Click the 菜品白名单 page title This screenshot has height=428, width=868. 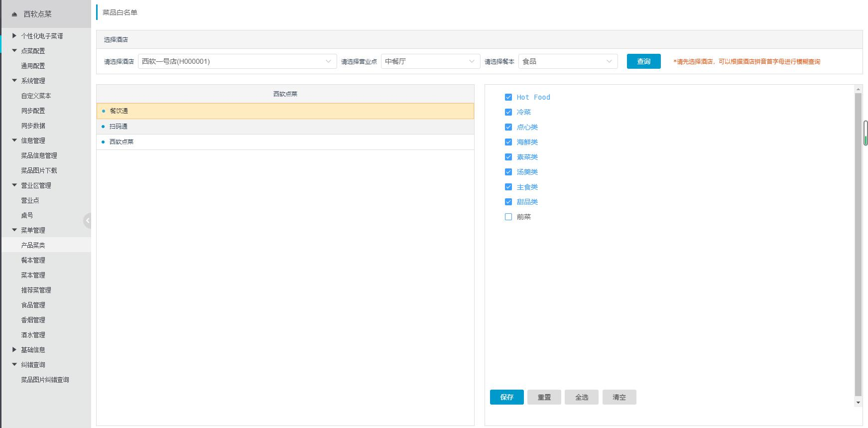120,12
